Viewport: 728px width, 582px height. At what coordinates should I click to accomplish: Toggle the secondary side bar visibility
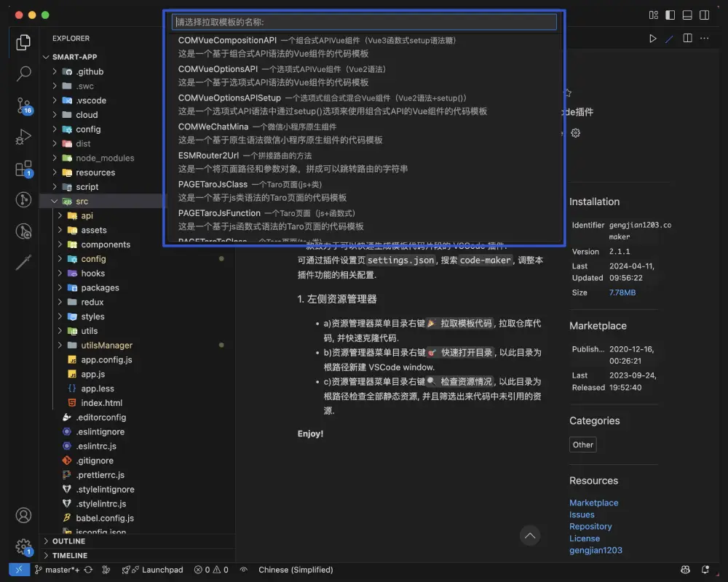pos(704,15)
